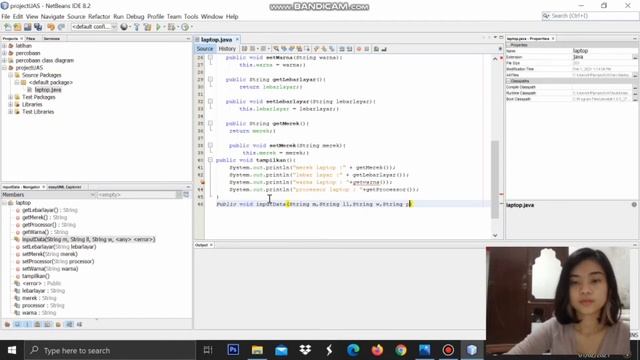Click the New File toolbar icon
The height and width of the screenshot is (360, 640).
point(7,27)
